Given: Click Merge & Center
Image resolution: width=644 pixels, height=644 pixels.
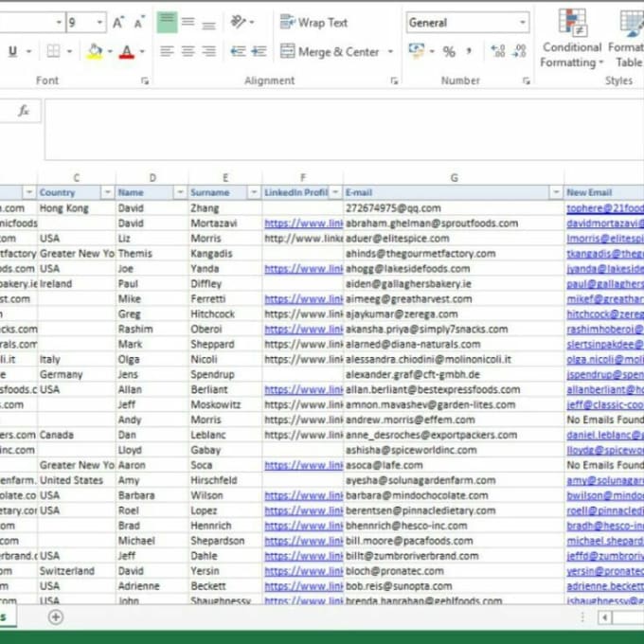Looking at the screenshot, I should tap(330, 52).
